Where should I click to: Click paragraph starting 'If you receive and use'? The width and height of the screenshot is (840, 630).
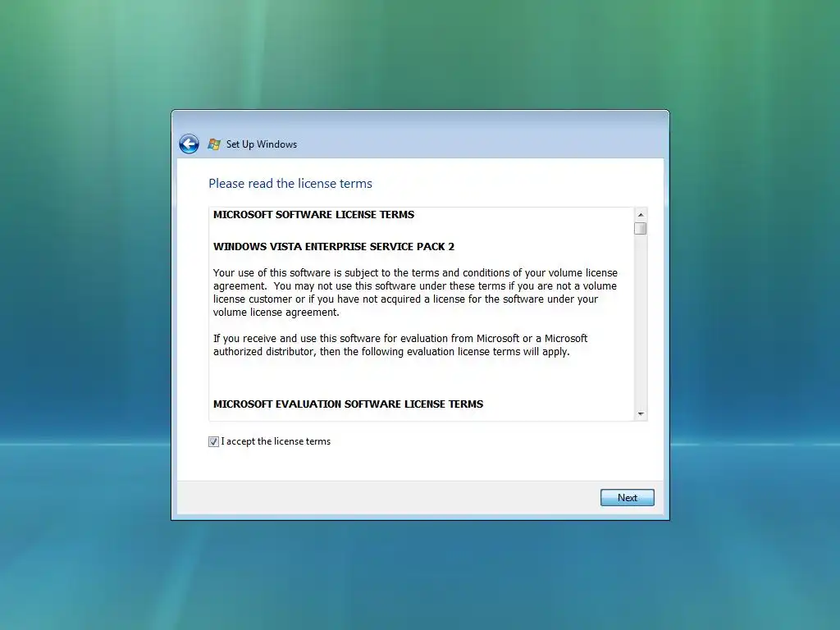click(400, 345)
